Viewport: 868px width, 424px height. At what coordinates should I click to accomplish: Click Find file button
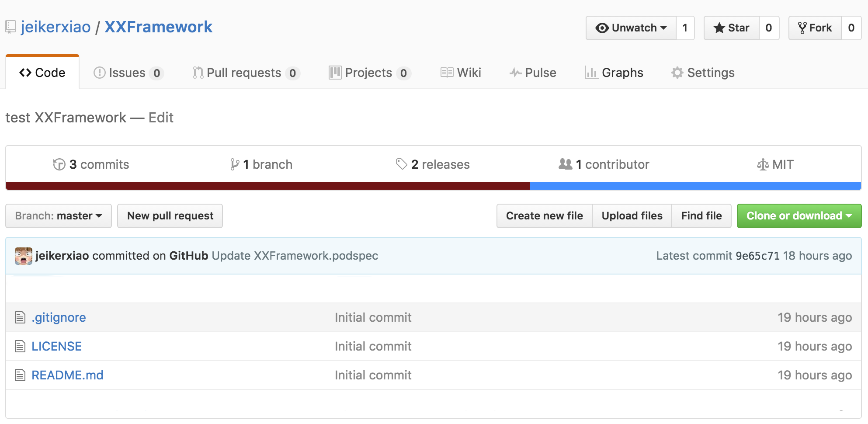[x=701, y=216]
